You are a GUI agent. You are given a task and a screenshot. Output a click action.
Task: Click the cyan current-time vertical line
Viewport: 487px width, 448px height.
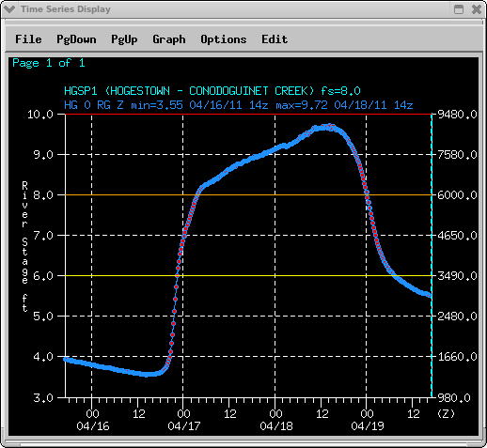pos(432,255)
